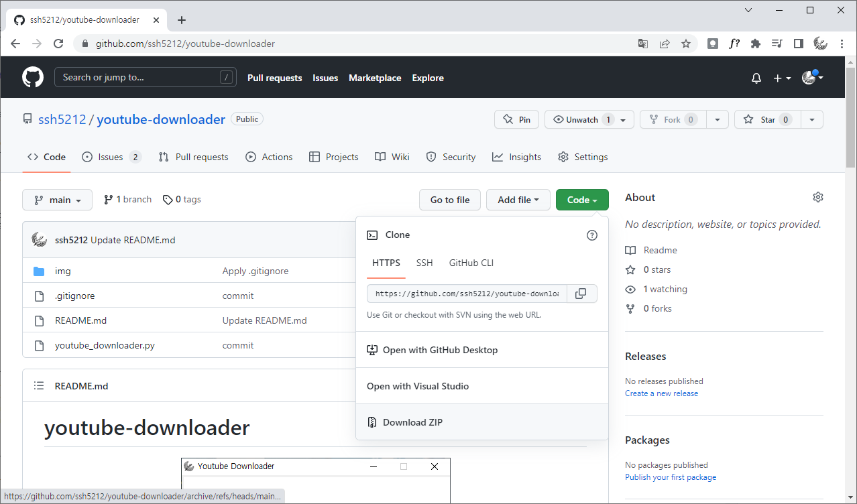Image resolution: width=857 pixels, height=504 pixels.
Task: Click the browser address bar URL
Action: click(185, 44)
